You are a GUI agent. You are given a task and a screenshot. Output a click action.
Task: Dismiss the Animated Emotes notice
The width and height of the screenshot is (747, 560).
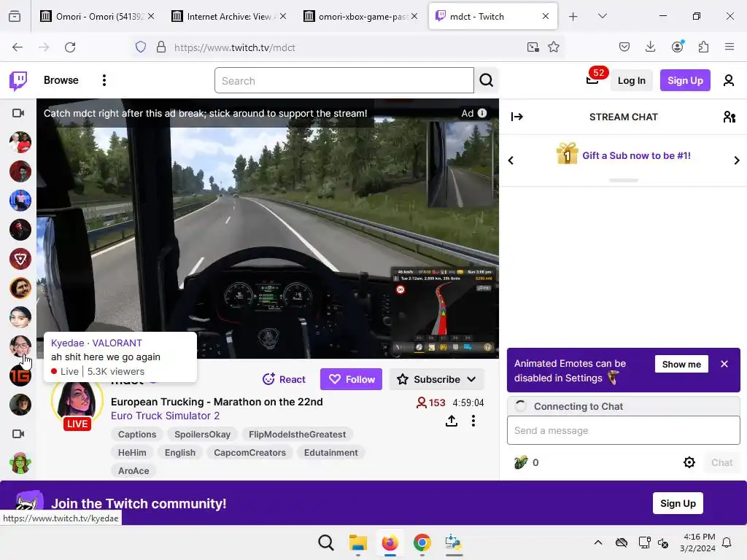[724, 364]
